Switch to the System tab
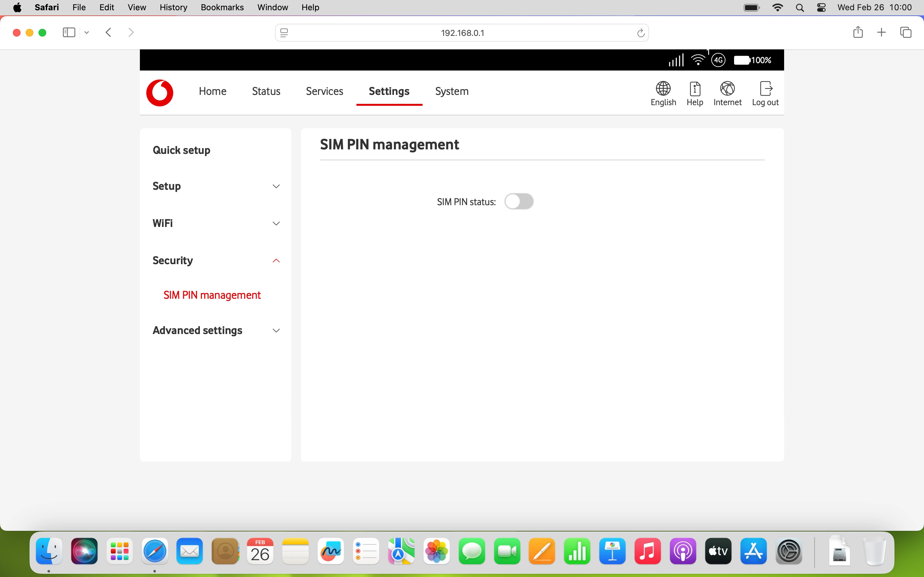The width and height of the screenshot is (924, 577). tap(452, 91)
